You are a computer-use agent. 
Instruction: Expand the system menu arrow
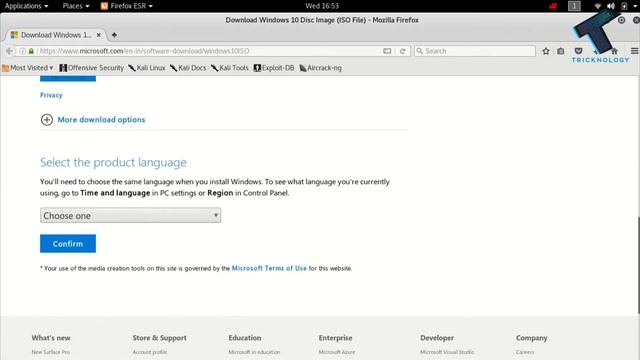635,6
